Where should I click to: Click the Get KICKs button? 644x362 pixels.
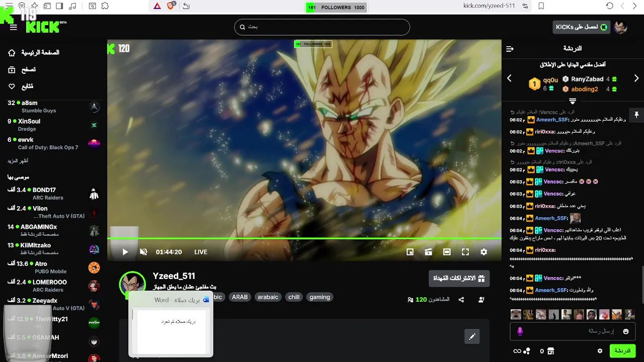pos(581,27)
